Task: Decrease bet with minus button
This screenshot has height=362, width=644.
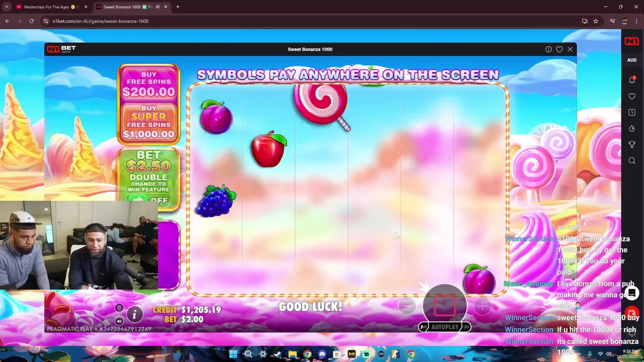Action: [x=407, y=306]
